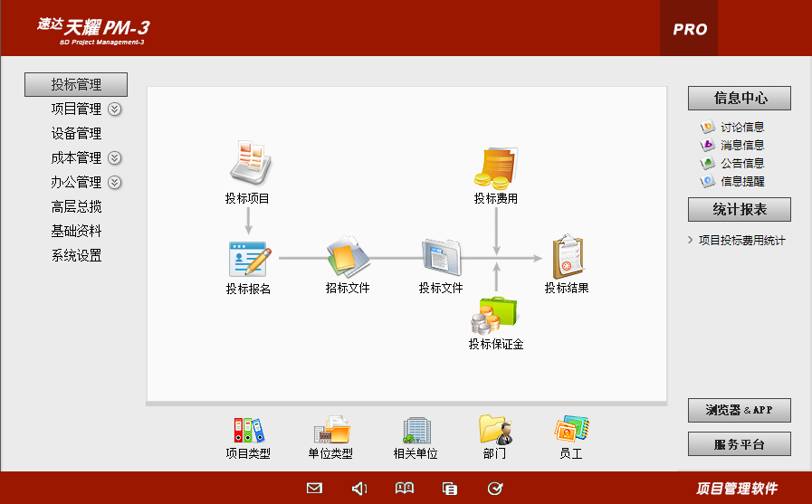Viewport: 812px width, 504px height.
Task: Select 系统设置 in the left menu
Action: coord(76,256)
